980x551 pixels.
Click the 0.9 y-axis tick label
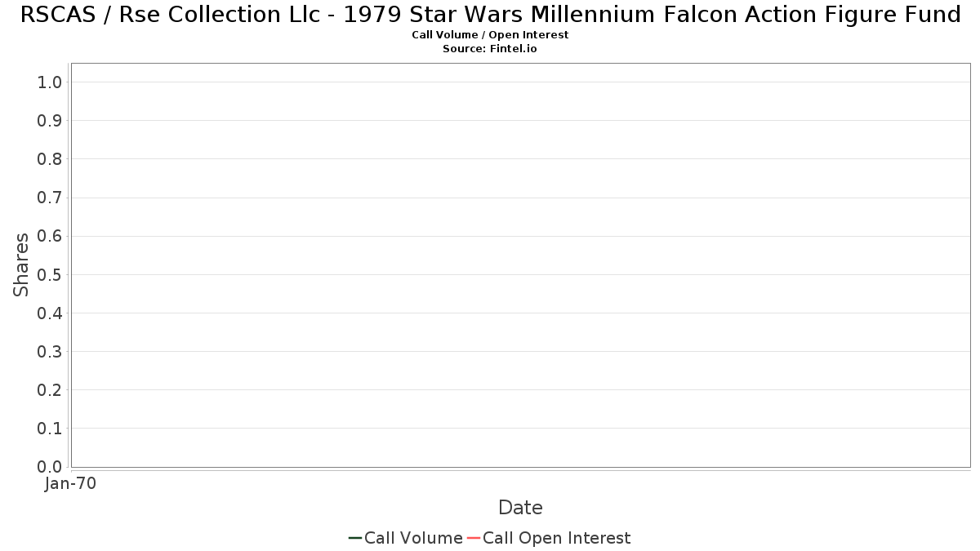coord(50,121)
